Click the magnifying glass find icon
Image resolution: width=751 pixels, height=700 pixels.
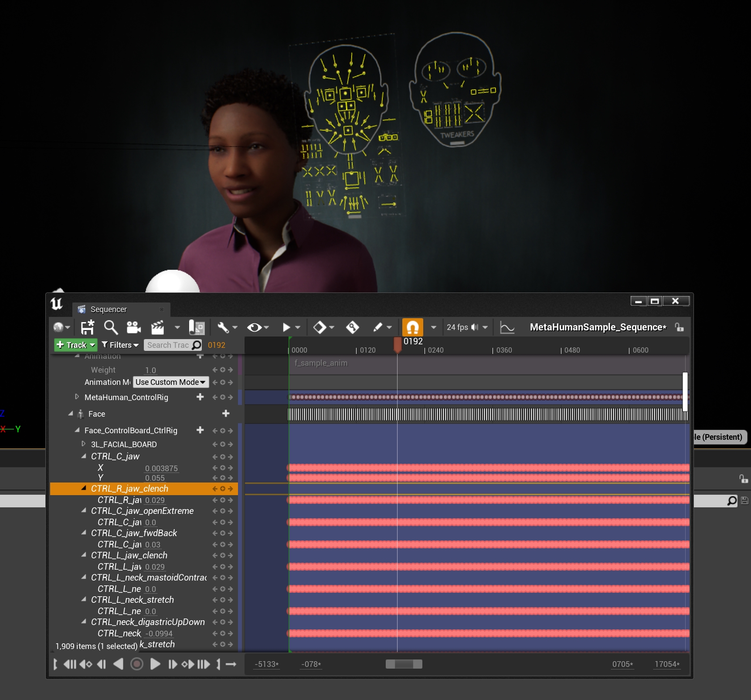[x=111, y=327]
